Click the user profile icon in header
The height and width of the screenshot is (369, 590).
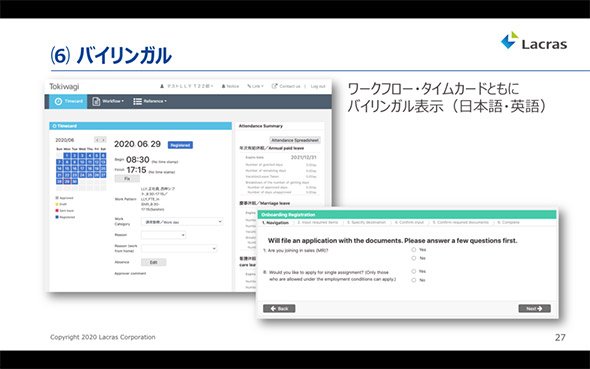[x=162, y=86]
